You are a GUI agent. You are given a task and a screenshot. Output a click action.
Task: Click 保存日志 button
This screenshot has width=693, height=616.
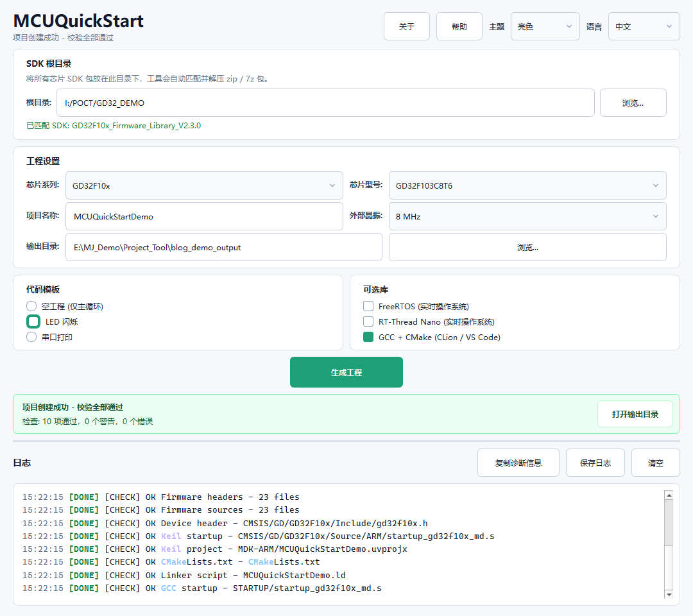click(595, 463)
